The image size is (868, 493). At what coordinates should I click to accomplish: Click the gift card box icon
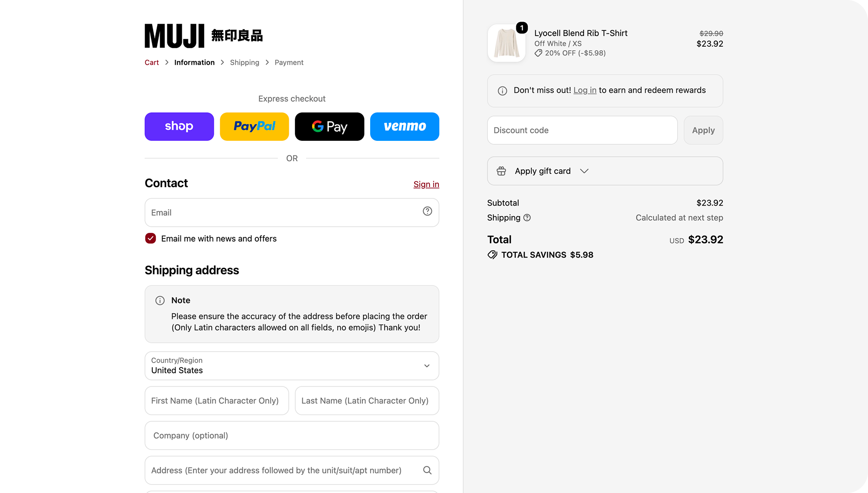coord(501,171)
